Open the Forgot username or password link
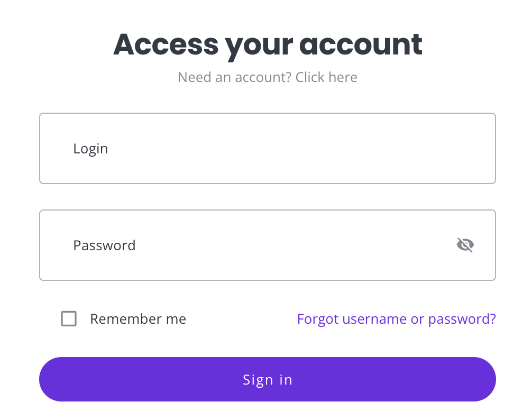Screen dimensions: 532x420 [396, 319]
